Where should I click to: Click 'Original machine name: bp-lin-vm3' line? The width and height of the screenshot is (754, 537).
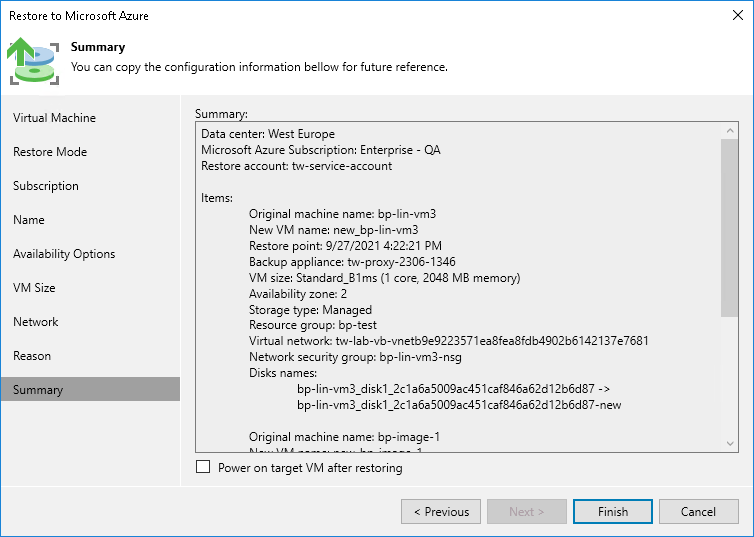342,214
